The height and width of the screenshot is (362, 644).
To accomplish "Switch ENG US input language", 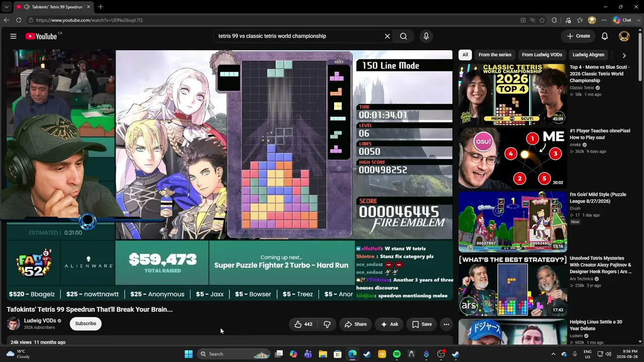I will [x=588, y=354].
